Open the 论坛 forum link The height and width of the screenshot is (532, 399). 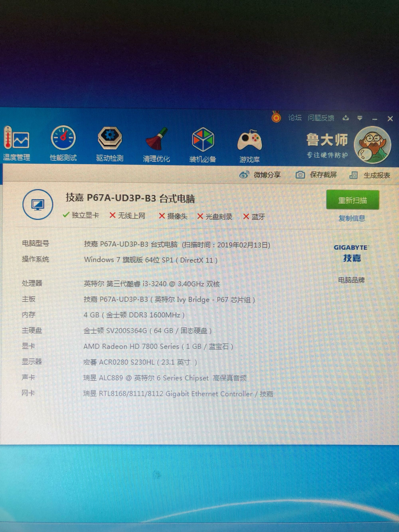pos(295,118)
